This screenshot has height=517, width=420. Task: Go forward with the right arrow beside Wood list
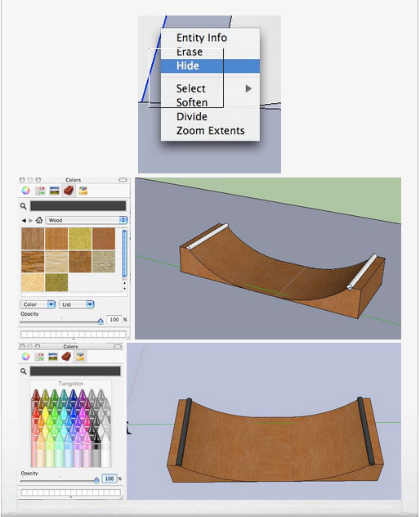click(30, 220)
